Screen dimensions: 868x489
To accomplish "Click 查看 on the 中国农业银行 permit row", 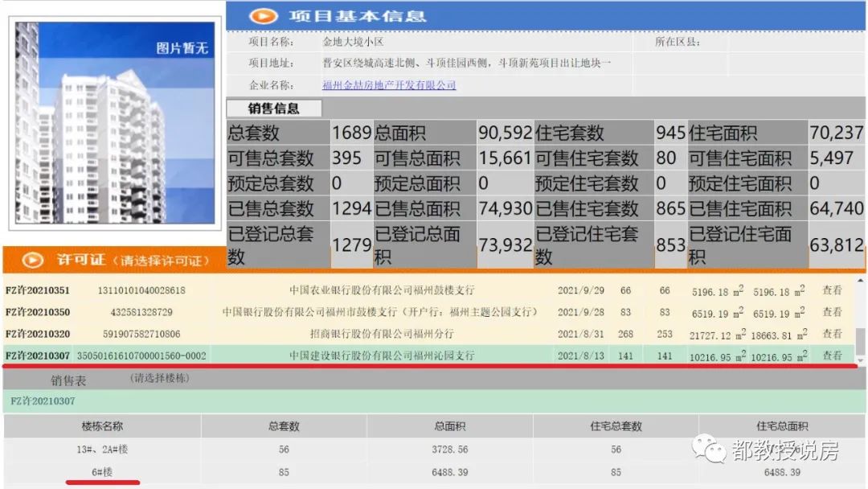I will (833, 290).
